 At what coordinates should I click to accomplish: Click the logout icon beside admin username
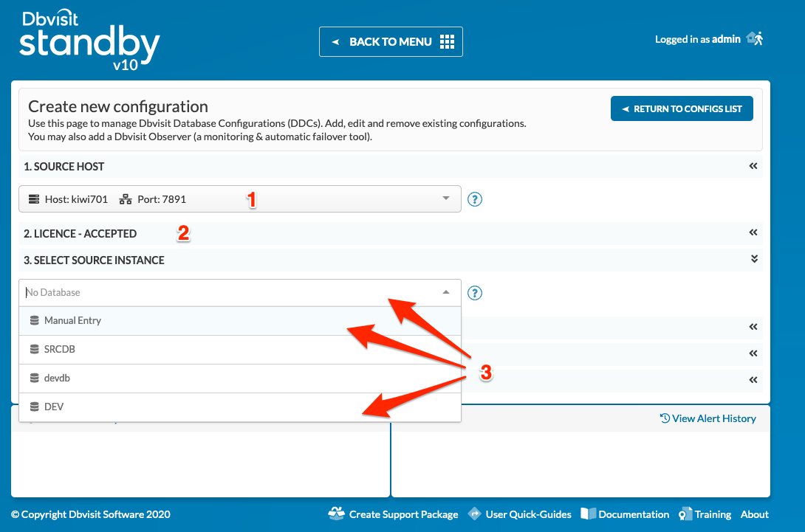pos(755,38)
